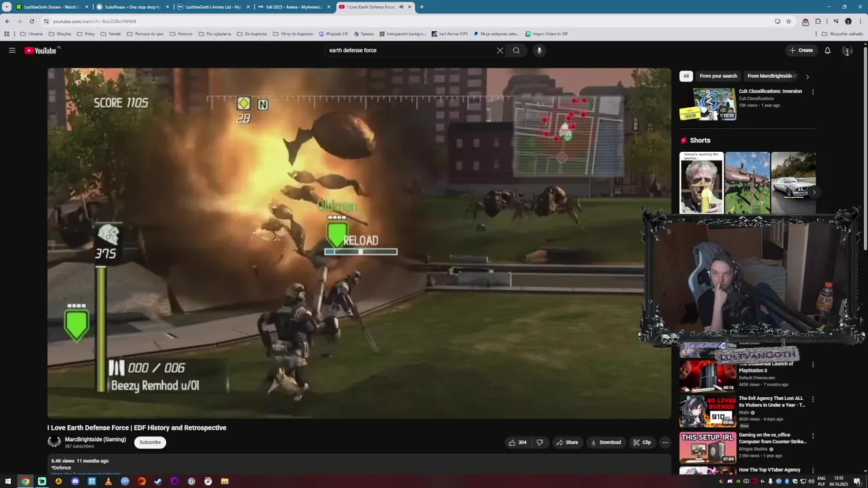The width and height of the screenshot is (868, 488).
Task: Like the video with thumbs up (304)
Action: [517, 443]
